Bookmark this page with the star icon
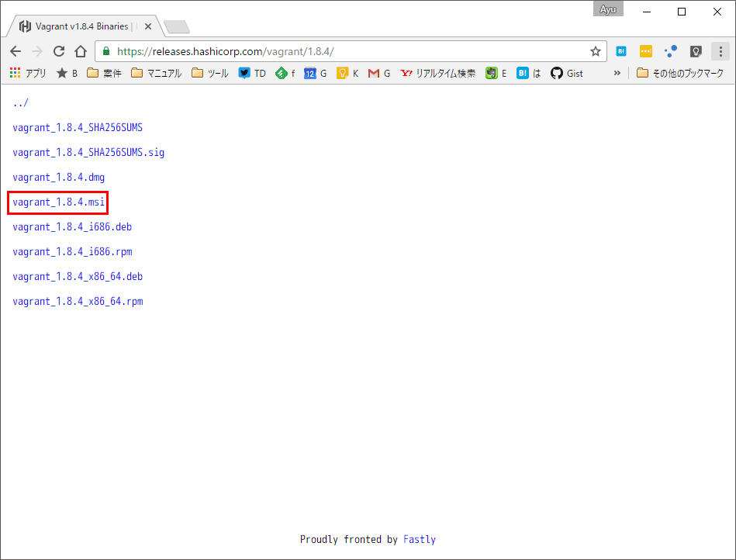The image size is (736, 560). (596, 51)
